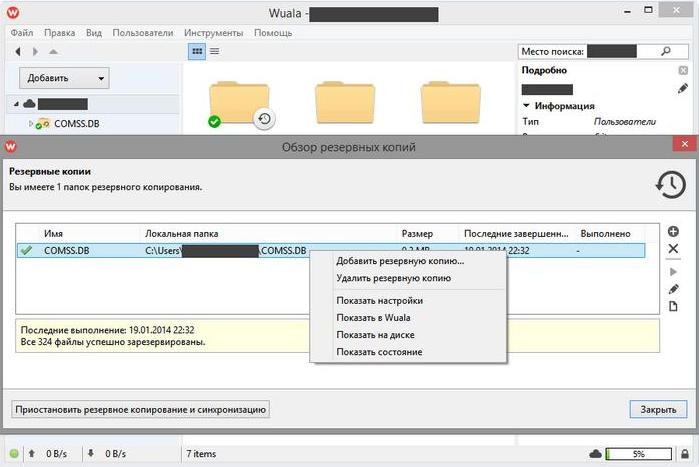Viewport: 699px width, 467px height.
Task: Open the Вид menu
Action: (x=94, y=33)
